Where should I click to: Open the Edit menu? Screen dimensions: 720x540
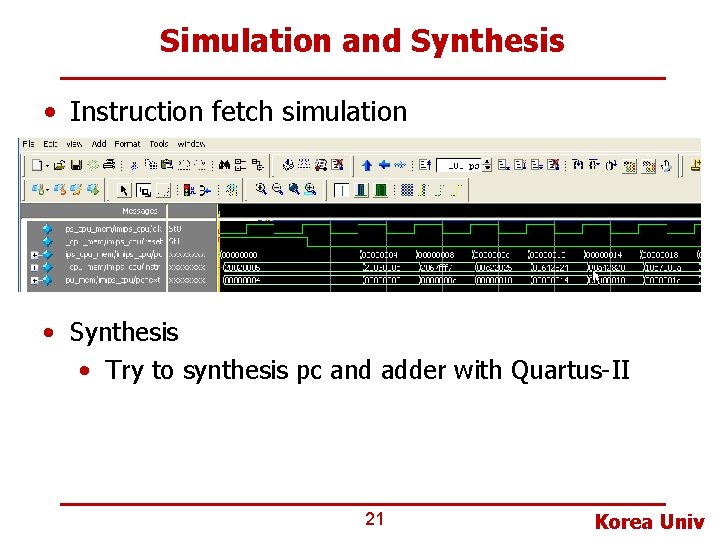point(50,144)
